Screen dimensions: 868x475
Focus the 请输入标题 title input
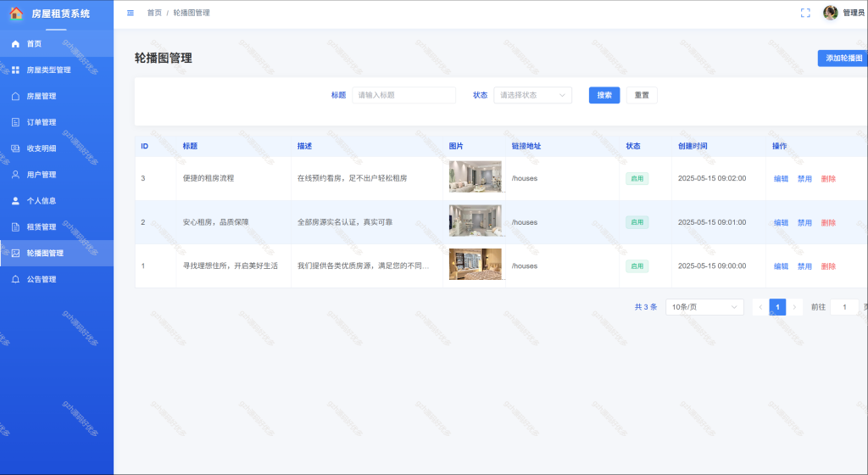[x=403, y=95]
